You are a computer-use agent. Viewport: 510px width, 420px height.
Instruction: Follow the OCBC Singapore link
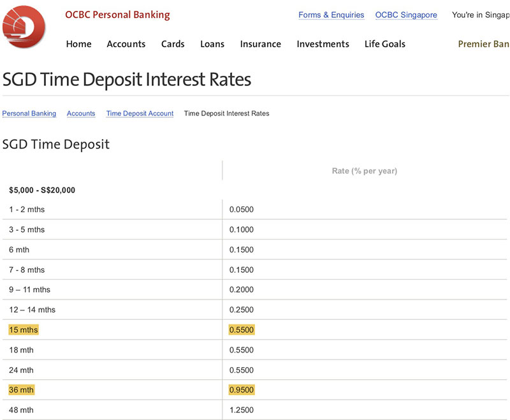click(x=406, y=15)
